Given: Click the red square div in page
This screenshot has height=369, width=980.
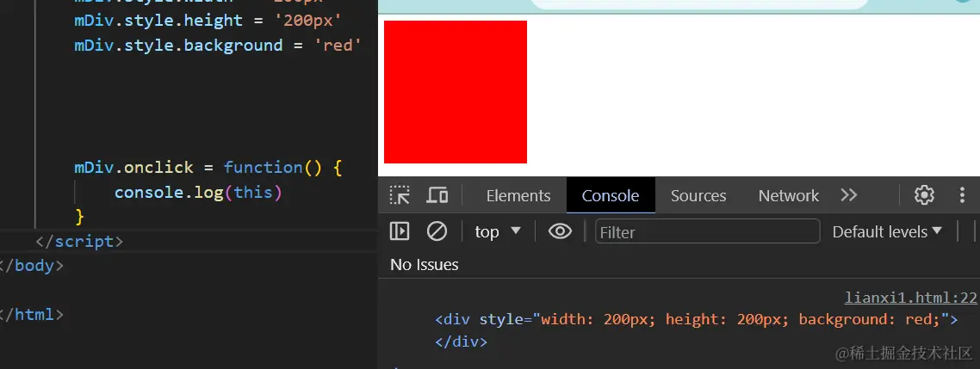Looking at the screenshot, I should point(456,92).
